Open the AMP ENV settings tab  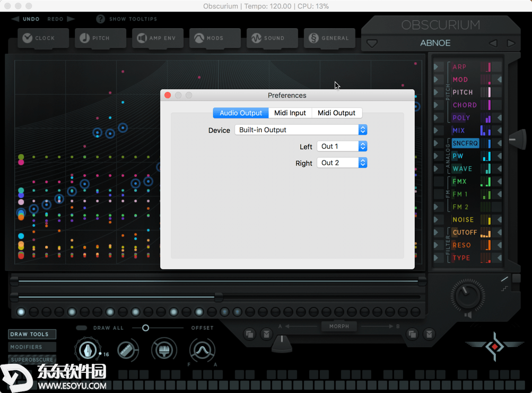[158, 38]
